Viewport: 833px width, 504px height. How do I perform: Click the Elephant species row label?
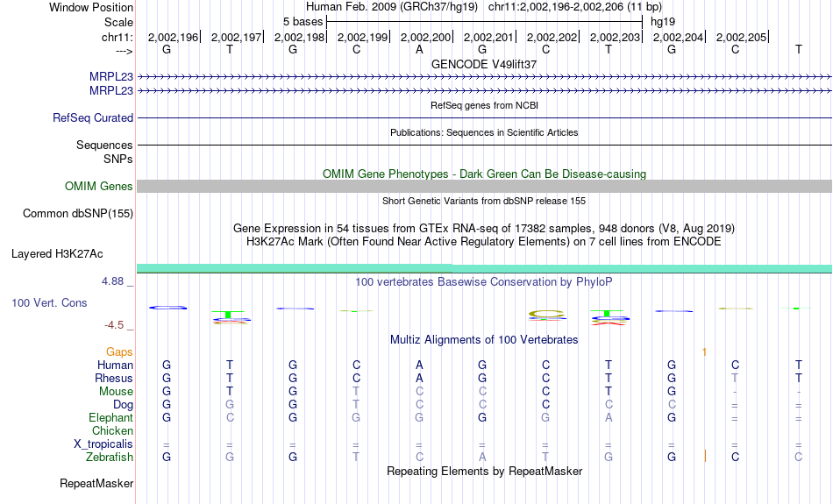111,418
